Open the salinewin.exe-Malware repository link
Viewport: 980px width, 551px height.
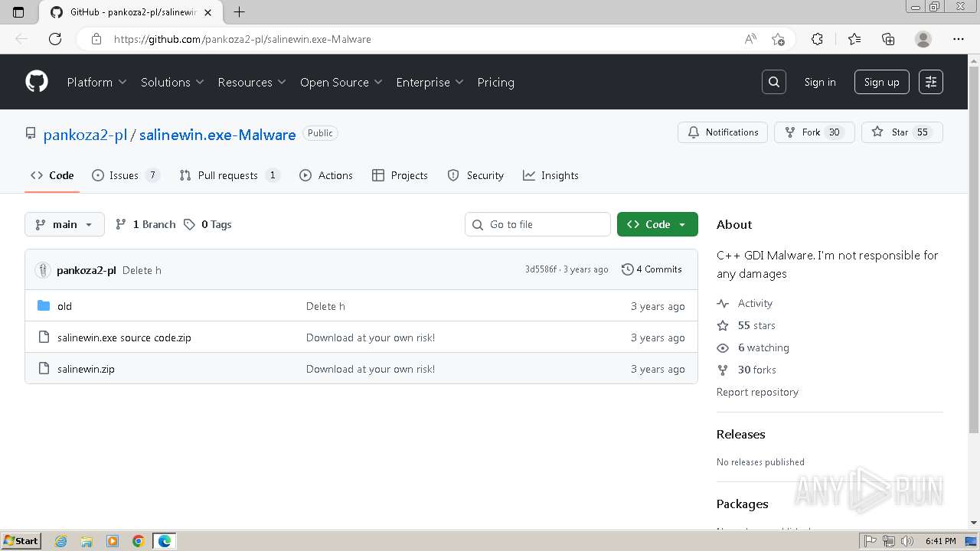(x=217, y=135)
